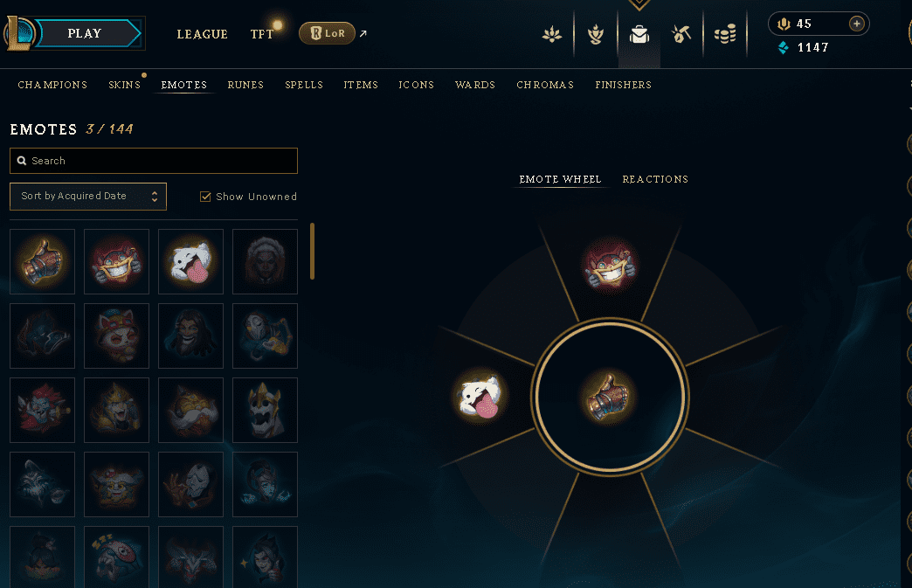The width and height of the screenshot is (912, 588).
Task: Click the center thumbs-up wheel slot
Action: 609,398
